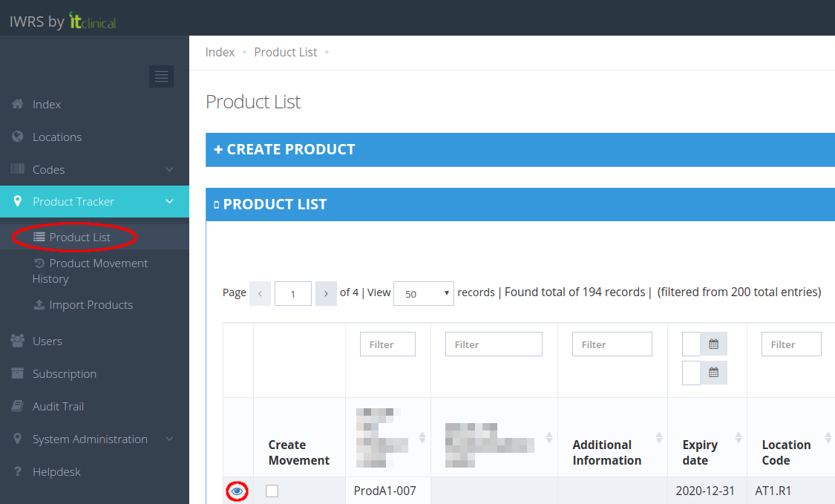
Task: Check the Create Movement box for ProdA1-007
Action: (272, 491)
